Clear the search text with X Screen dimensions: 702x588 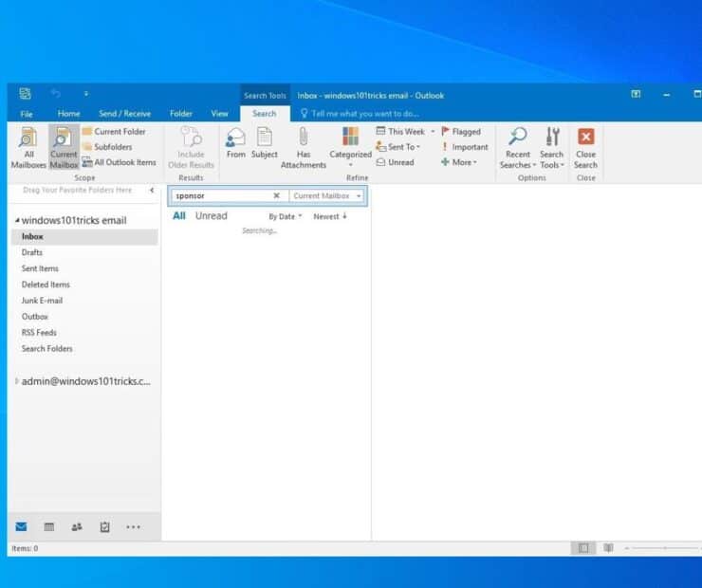point(277,195)
